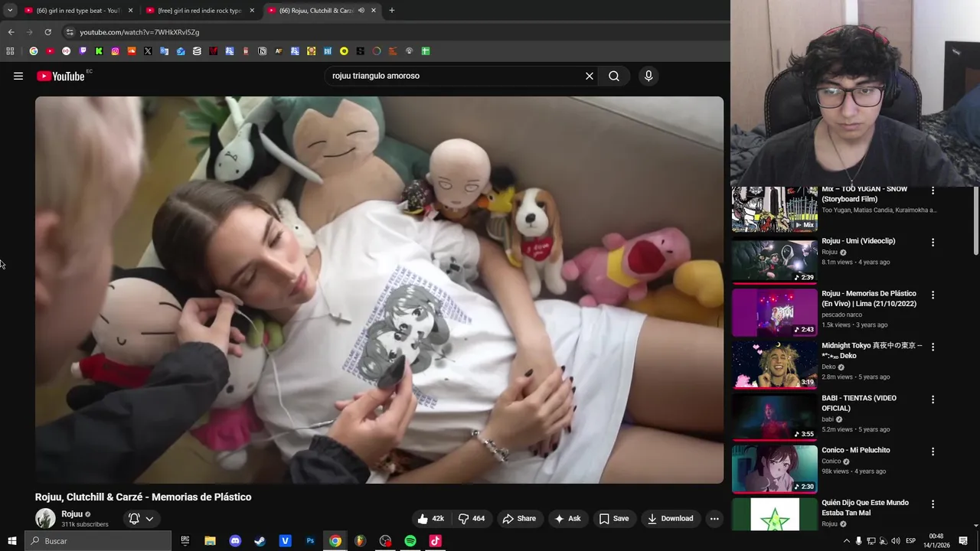Open options for Memorias De Plástico En Vivo
980x551 pixels.
click(933, 295)
